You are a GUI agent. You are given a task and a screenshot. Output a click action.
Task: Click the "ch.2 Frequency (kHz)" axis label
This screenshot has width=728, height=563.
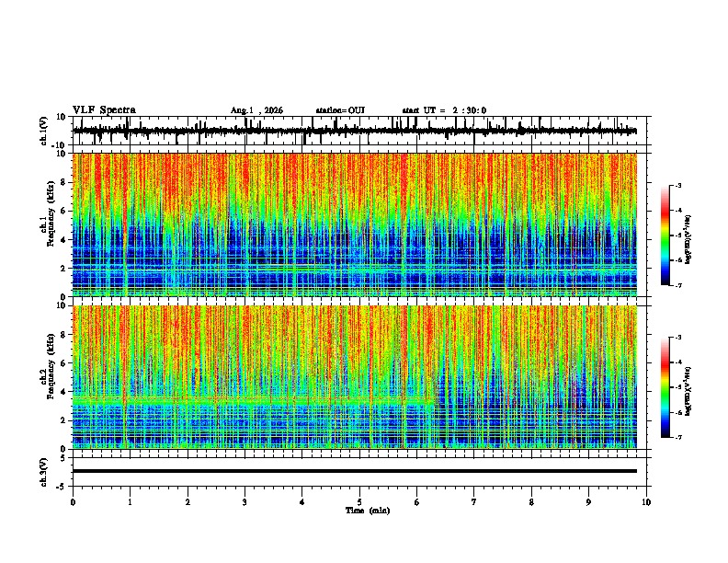pos(48,366)
